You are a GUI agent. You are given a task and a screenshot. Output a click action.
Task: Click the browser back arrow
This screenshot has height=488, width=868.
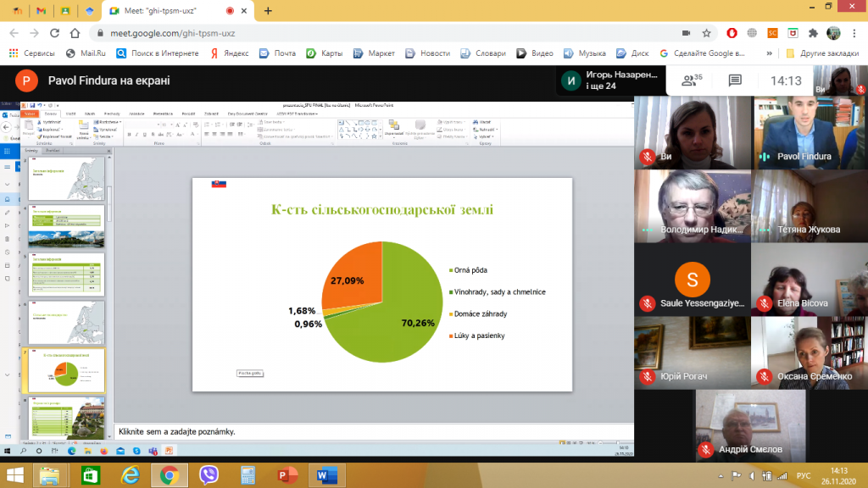pos(14,33)
